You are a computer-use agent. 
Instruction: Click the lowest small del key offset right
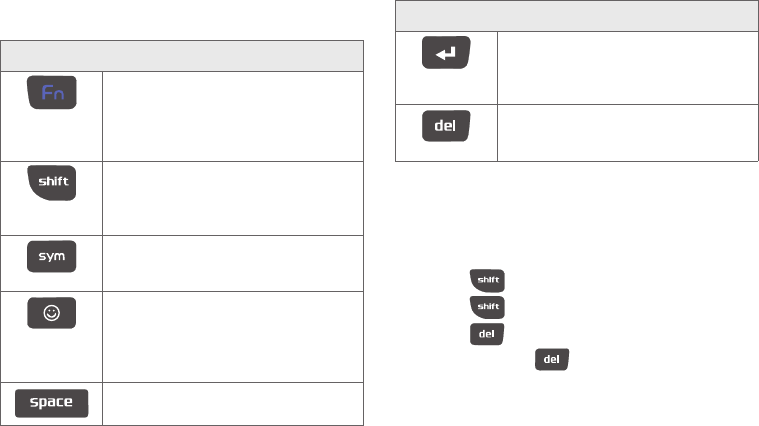[552, 359]
